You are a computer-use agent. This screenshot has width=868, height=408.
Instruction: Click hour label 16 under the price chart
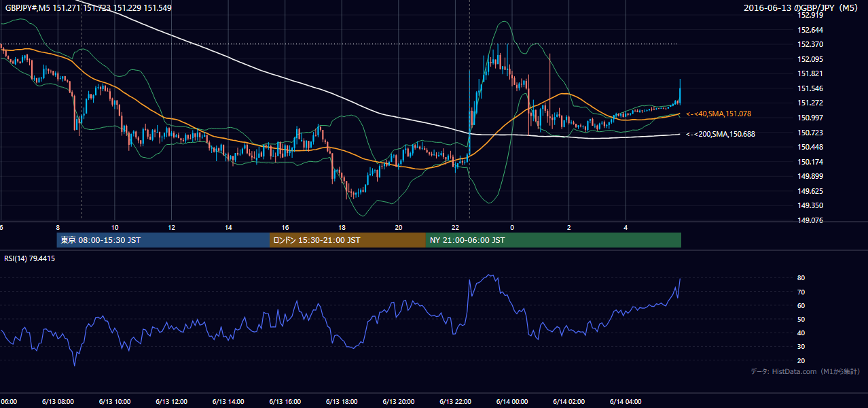(x=285, y=227)
